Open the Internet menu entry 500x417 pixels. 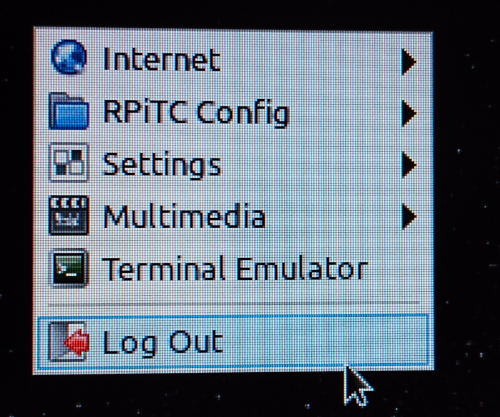coord(162,60)
